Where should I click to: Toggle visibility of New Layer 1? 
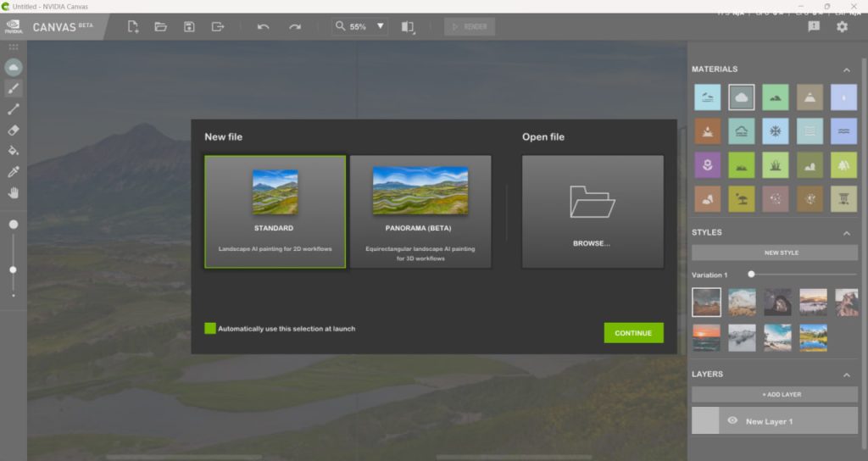pos(732,420)
